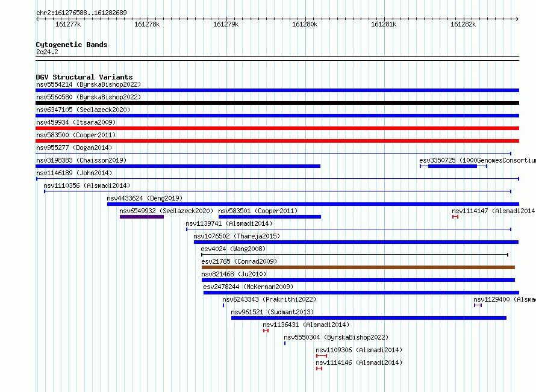536x392 pixels.
Task: Open nsv583500 (Cooper2011) label
Action: pyautogui.click(x=76, y=135)
